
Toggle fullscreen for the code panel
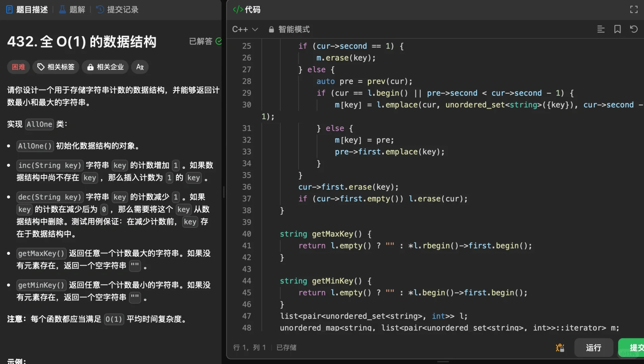coord(634,9)
